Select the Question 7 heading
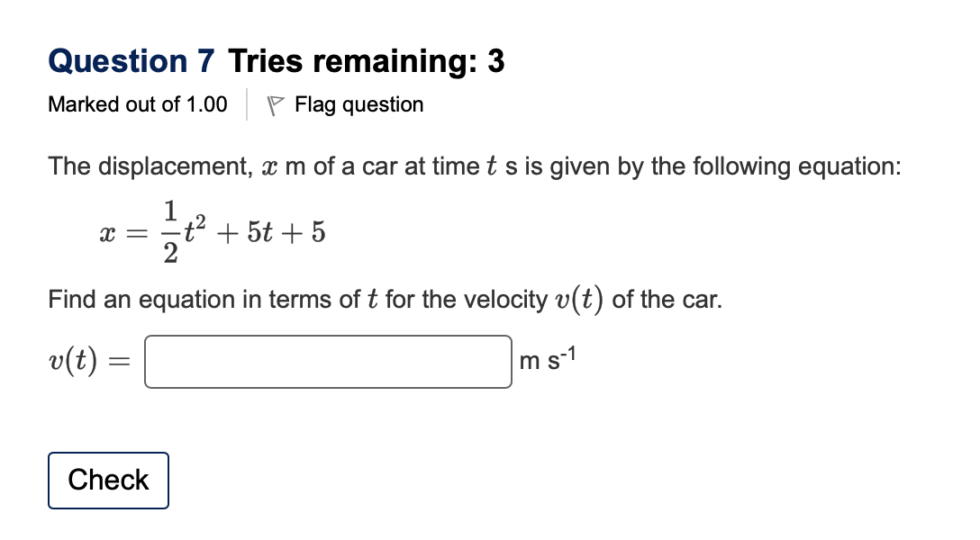Viewport: 980px width, 540px height. click(x=132, y=60)
